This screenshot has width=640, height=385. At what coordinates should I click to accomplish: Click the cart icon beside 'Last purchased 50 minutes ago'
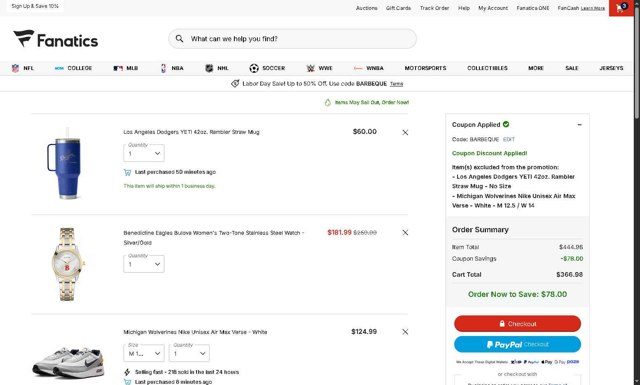tap(127, 172)
